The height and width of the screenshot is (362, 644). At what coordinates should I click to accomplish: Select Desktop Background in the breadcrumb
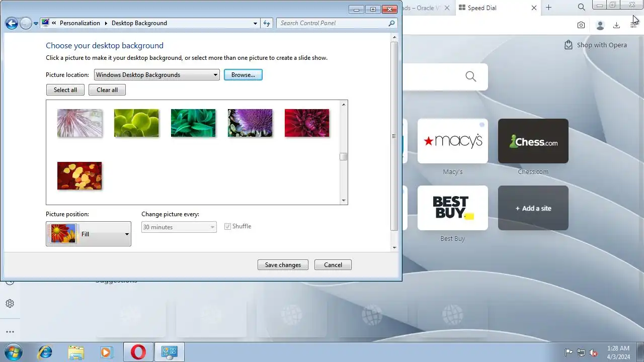139,23
